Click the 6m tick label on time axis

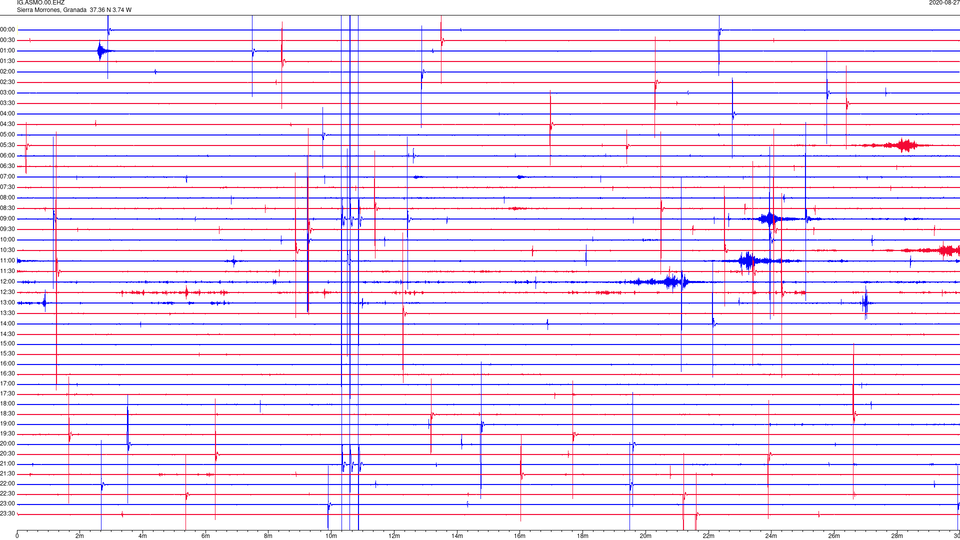pyautogui.click(x=206, y=536)
